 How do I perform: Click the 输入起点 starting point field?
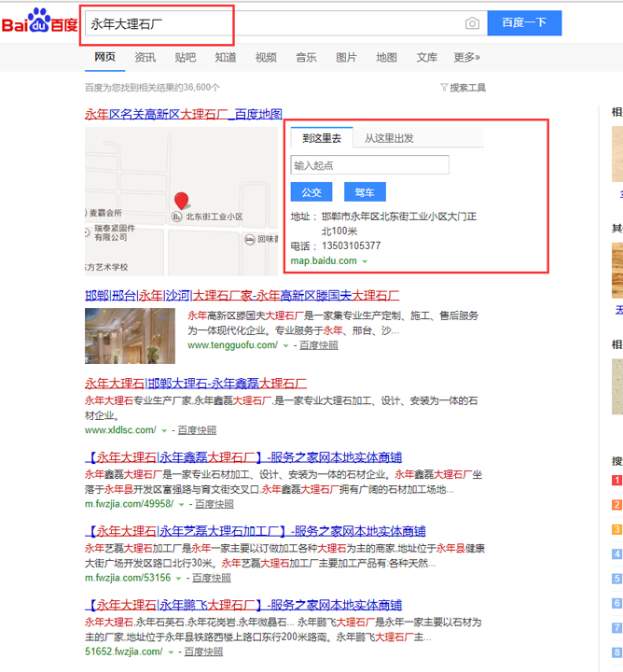point(369,165)
